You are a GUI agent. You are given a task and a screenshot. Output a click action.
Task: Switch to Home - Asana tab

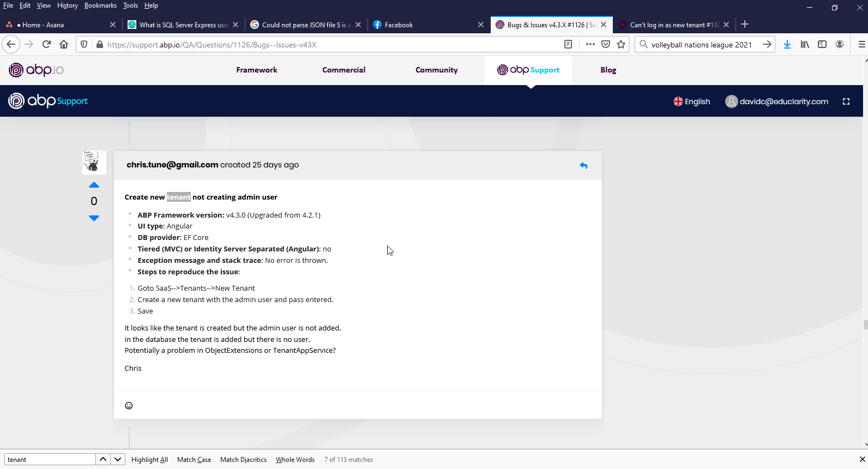pos(60,25)
